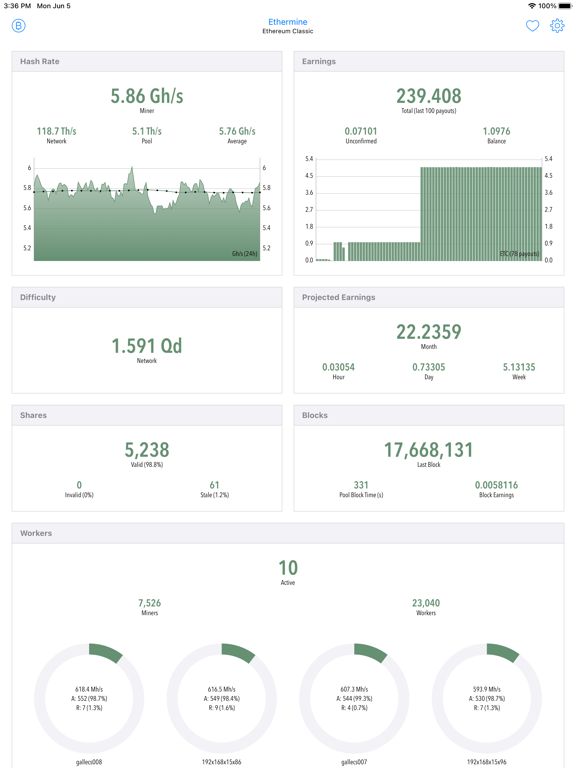Image resolution: width=576 pixels, height=768 pixels.
Task: Tap the battery indicator icon
Action: (x=565, y=6)
